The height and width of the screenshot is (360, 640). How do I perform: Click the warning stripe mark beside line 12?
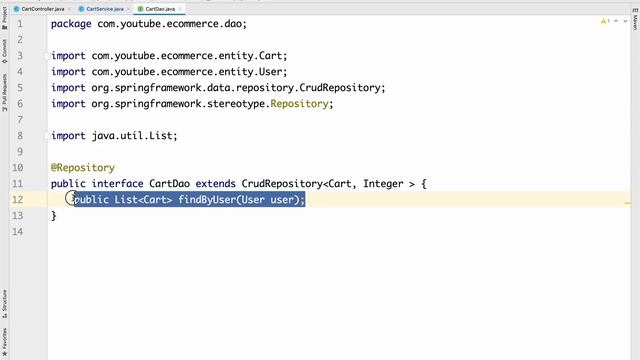coord(627,202)
